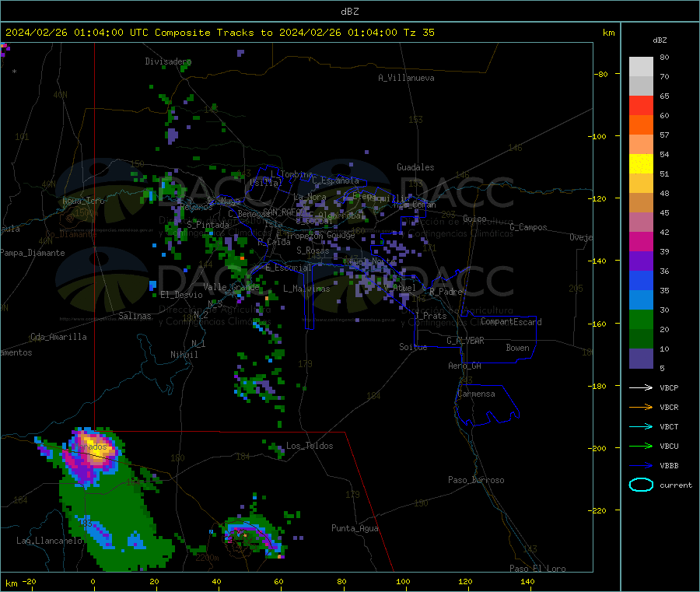
Task: Select the magenta swatch between 42 and 39
Action: click(x=641, y=241)
